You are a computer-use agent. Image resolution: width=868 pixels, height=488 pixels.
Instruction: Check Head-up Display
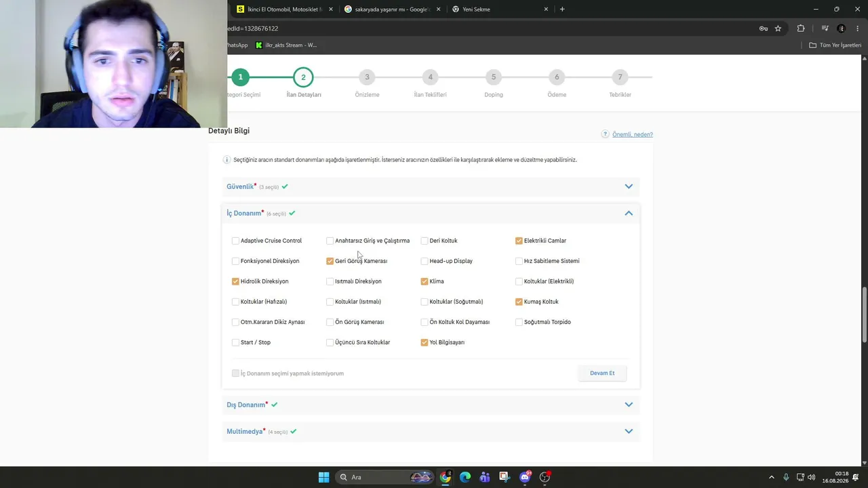tap(425, 261)
